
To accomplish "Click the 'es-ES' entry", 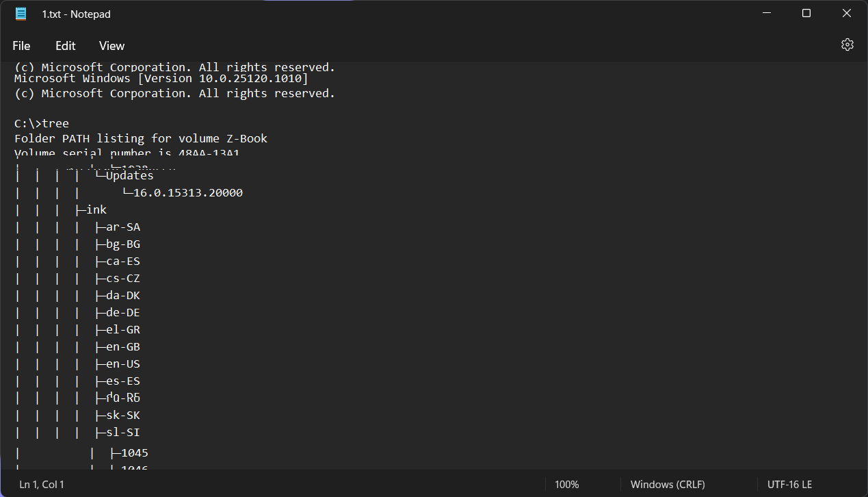I will coord(123,381).
